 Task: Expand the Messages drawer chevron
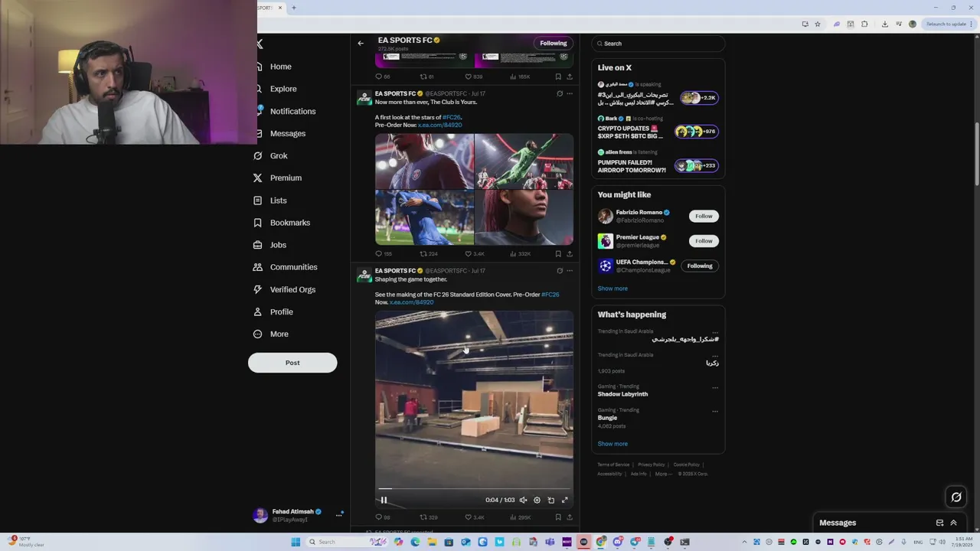pos(953,523)
